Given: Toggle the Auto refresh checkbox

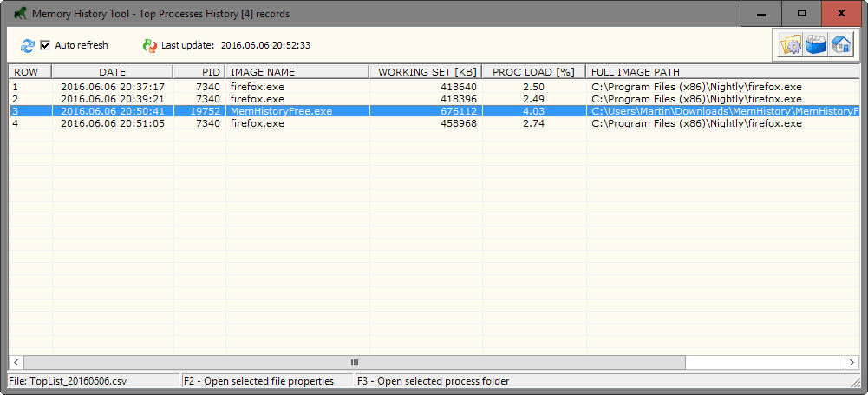Looking at the screenshot, I should (x=45, y=45).
